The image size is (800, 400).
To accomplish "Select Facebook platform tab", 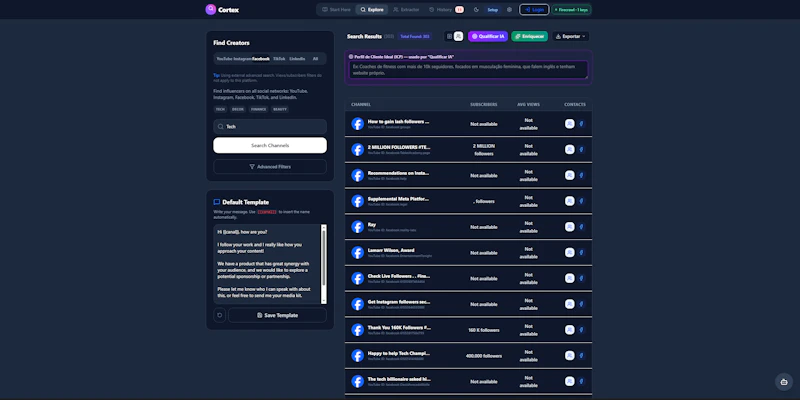I will (x=261, y=59).
